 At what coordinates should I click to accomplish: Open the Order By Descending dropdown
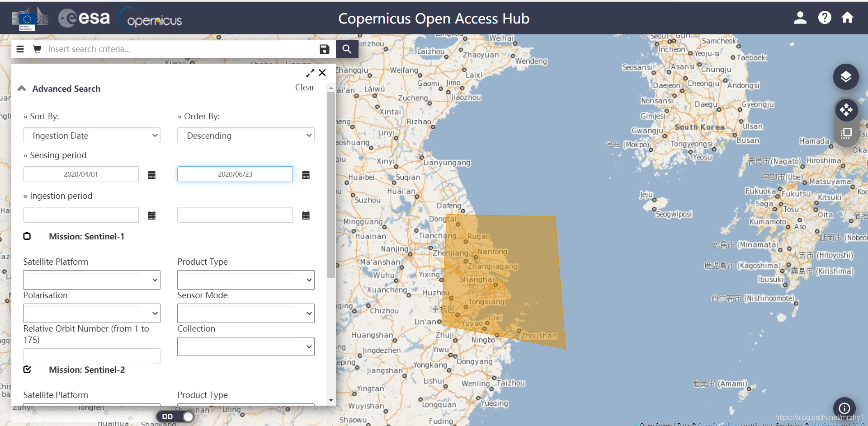246,136
